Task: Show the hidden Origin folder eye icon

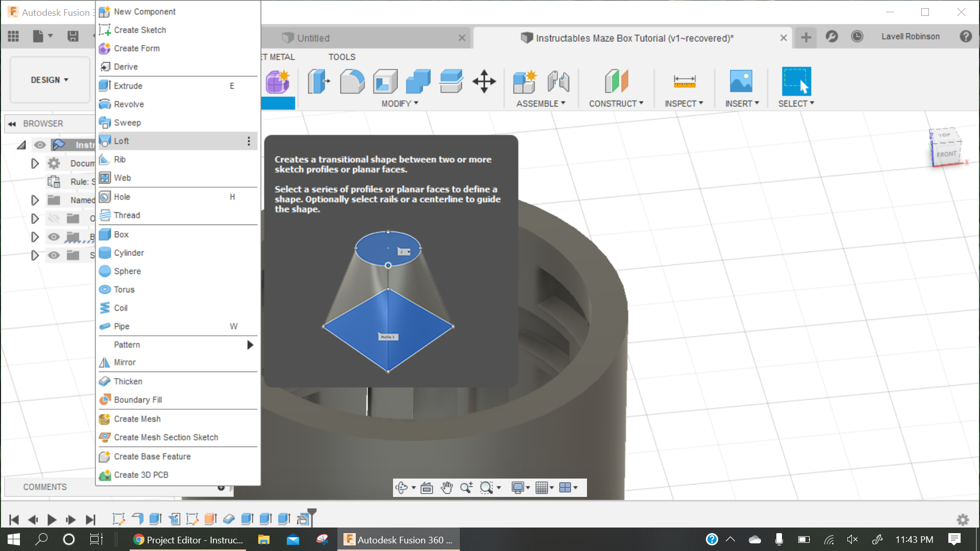Action: [x=54, y=218]
